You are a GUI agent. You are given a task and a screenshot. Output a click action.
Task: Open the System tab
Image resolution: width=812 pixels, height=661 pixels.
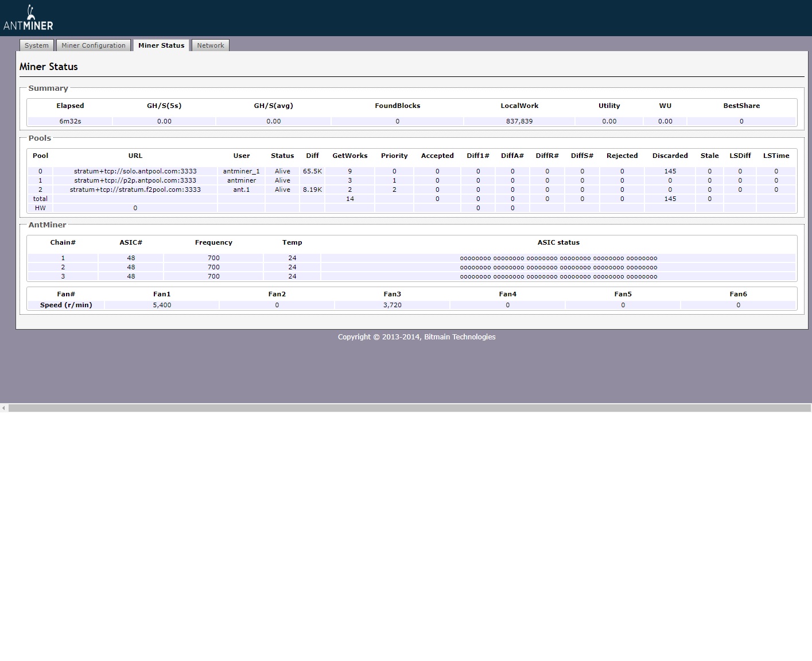tap(37, 45)
